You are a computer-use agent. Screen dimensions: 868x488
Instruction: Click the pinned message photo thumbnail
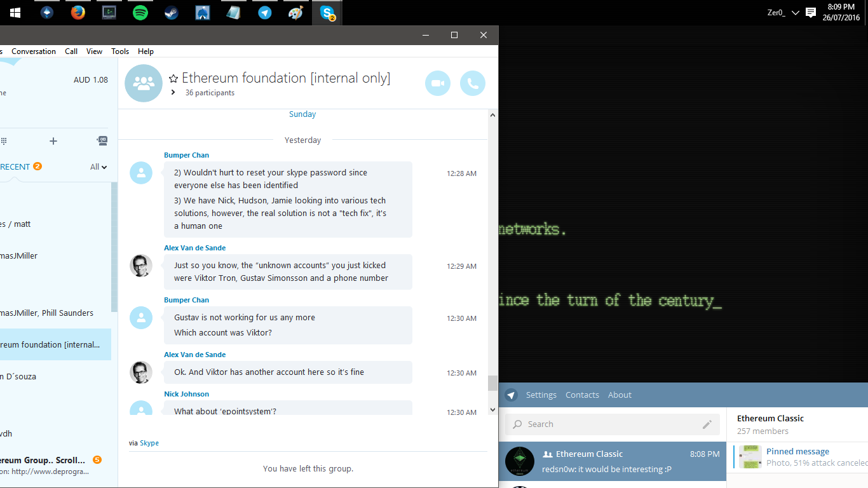pyautogui.click(x=750, y=457)
